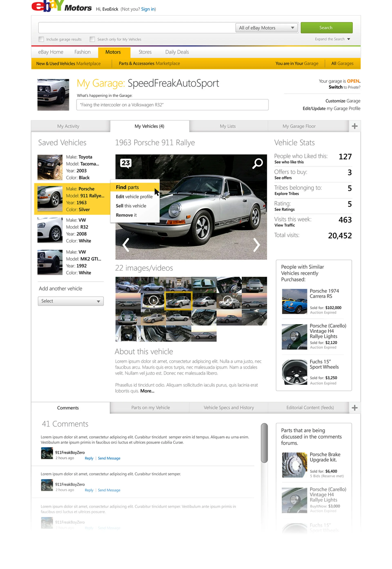Select the VW R32 saved vehicle thumbnail

pos(50,230)
